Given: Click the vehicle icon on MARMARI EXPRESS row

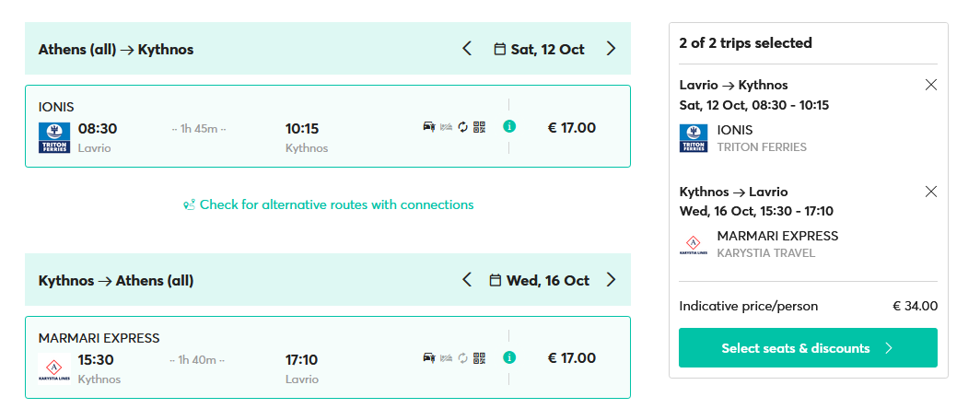Looking at the screenshot, I should [x=429, y=357].
